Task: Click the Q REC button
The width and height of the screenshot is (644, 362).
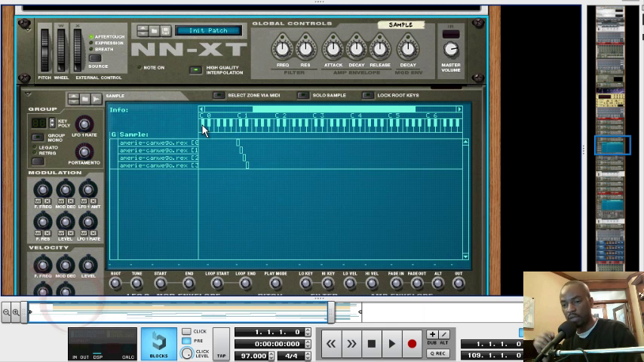Action: coord(438,354)
